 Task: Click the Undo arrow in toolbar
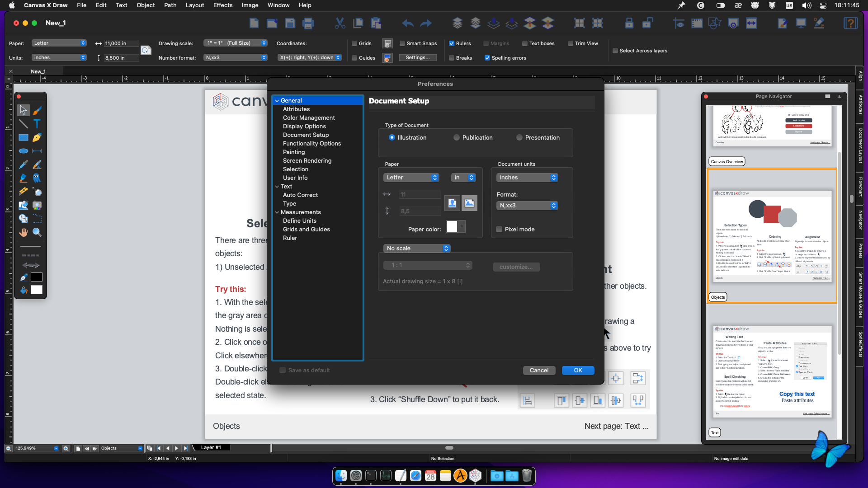[x=407, y=23]
